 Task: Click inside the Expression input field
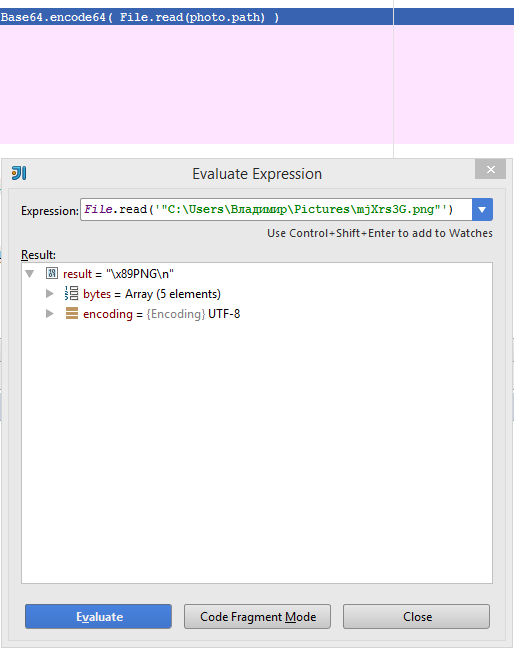pyautogui.click(x=276, y=209)
